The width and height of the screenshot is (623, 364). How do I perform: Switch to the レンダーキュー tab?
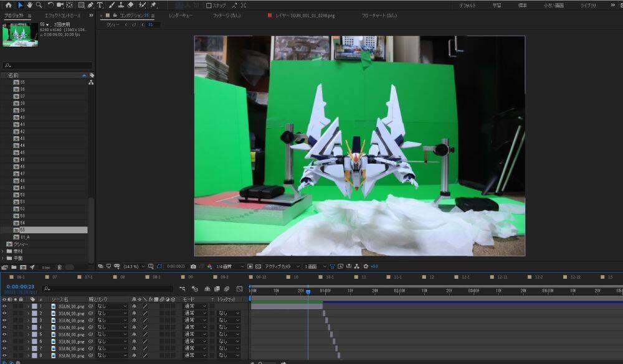[x=181, y=16]
